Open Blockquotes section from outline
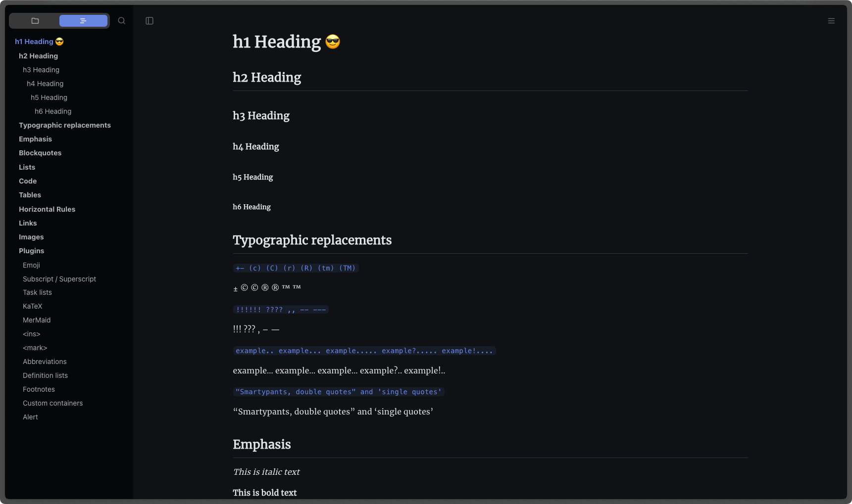This screenshot has height=504, width=852. (40, 153)
